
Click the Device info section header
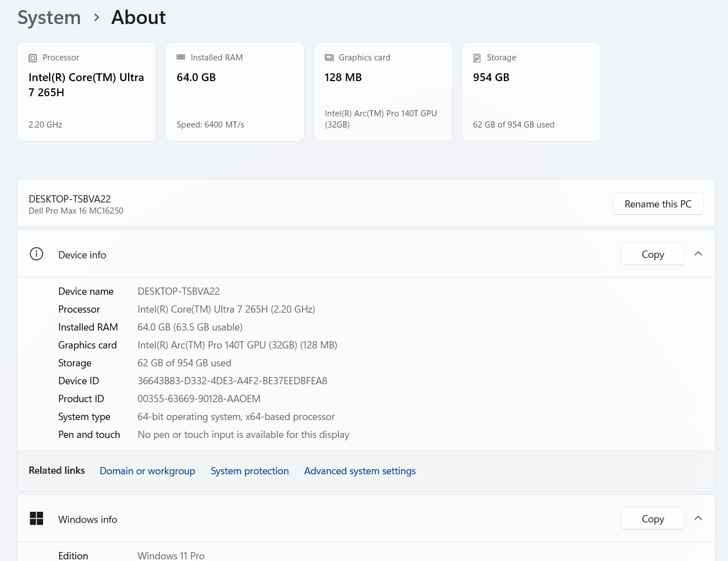click(x=366, y=254)
